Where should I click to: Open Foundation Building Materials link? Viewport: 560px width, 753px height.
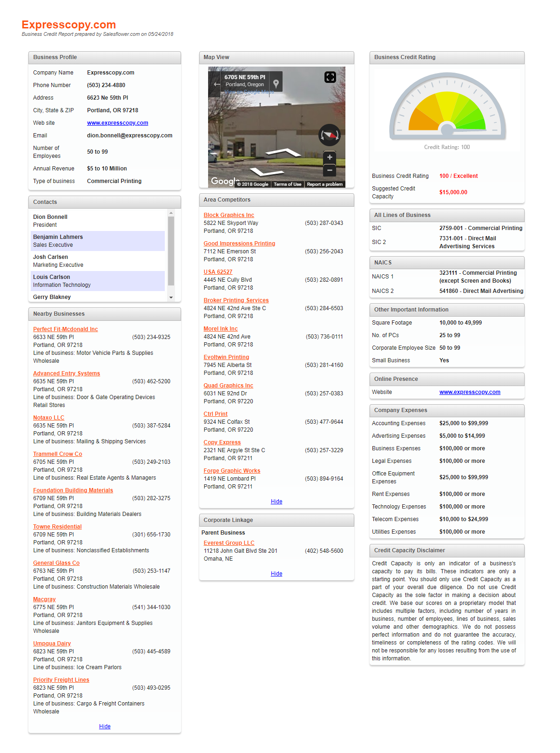(x=73, y=490)
